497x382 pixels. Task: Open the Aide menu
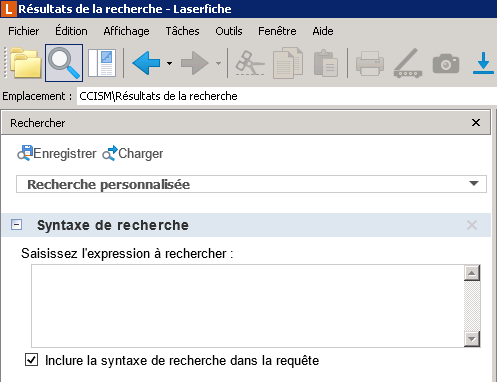[323, 31]
